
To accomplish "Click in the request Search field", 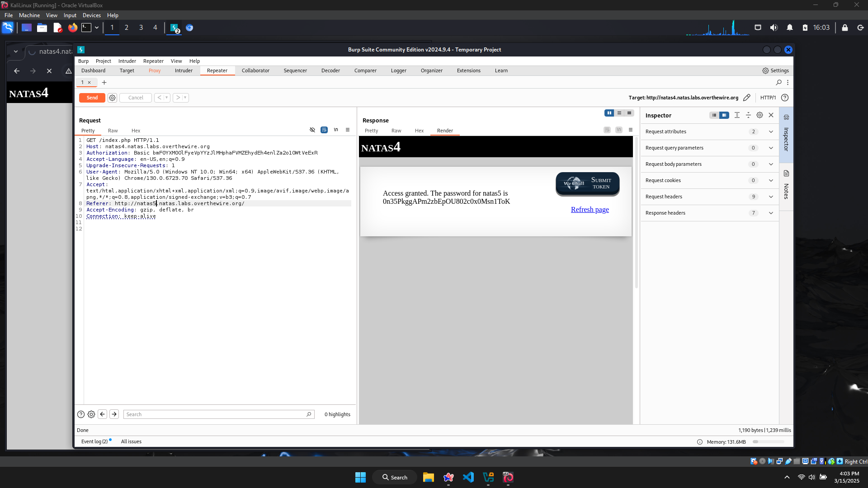I will pos(219,414).
